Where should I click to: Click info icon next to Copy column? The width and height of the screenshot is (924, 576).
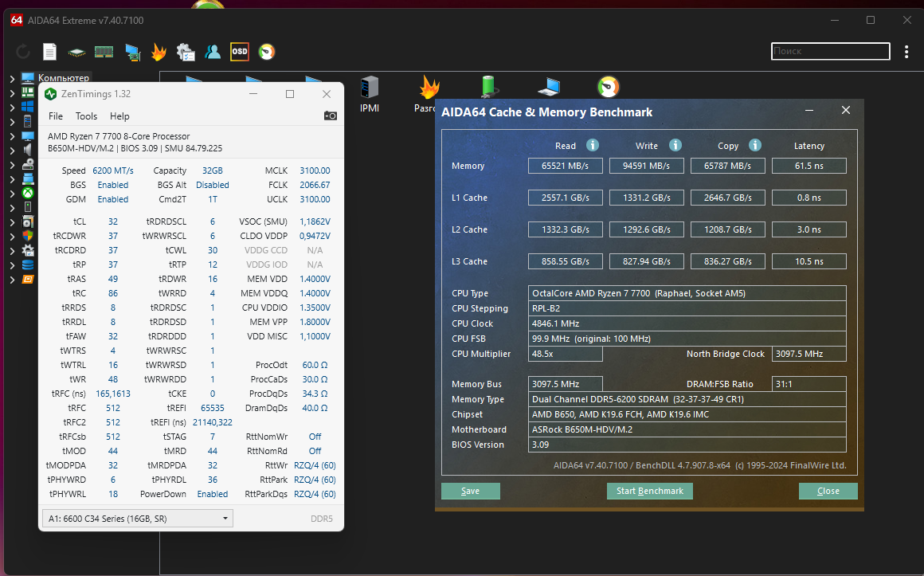755,145
